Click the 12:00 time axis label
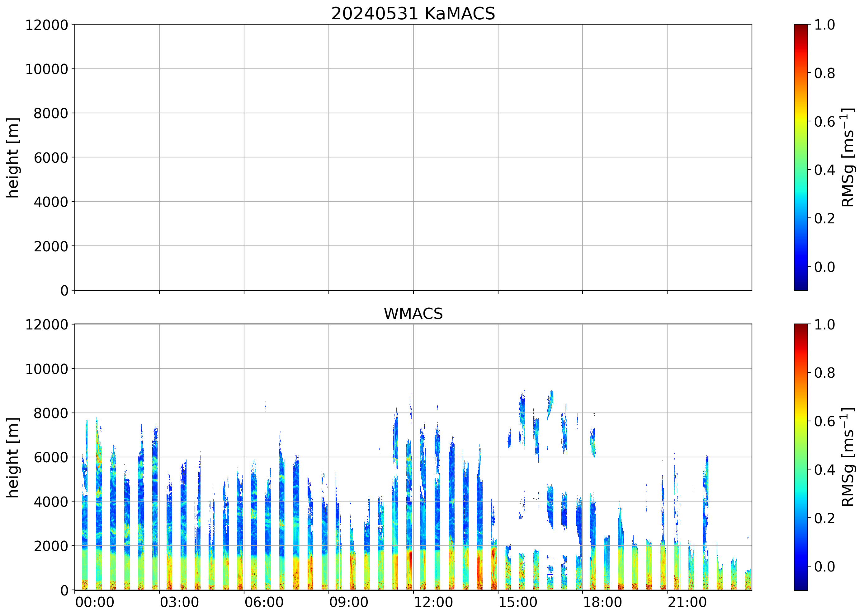 (433, 602)
